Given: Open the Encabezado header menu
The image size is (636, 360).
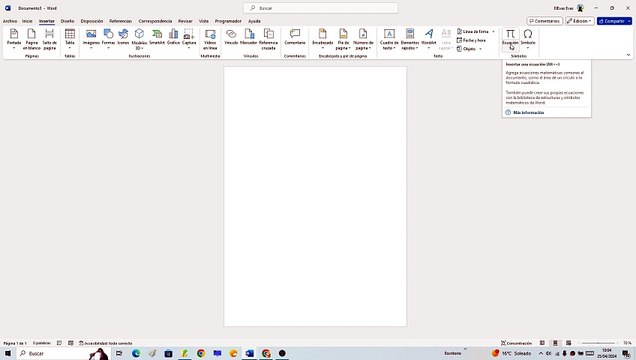Looking at the screenshot, I should coord(322,39).
